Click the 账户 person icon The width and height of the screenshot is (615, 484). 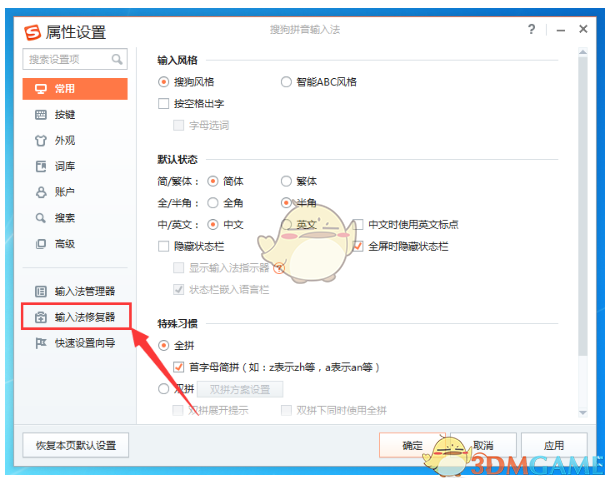tap(41, 192)
